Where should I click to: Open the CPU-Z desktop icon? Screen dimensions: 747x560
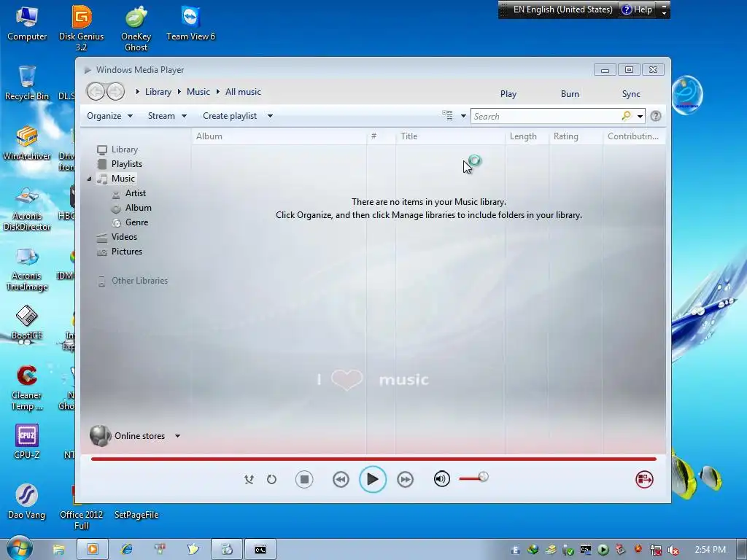(x=27, y=442)
